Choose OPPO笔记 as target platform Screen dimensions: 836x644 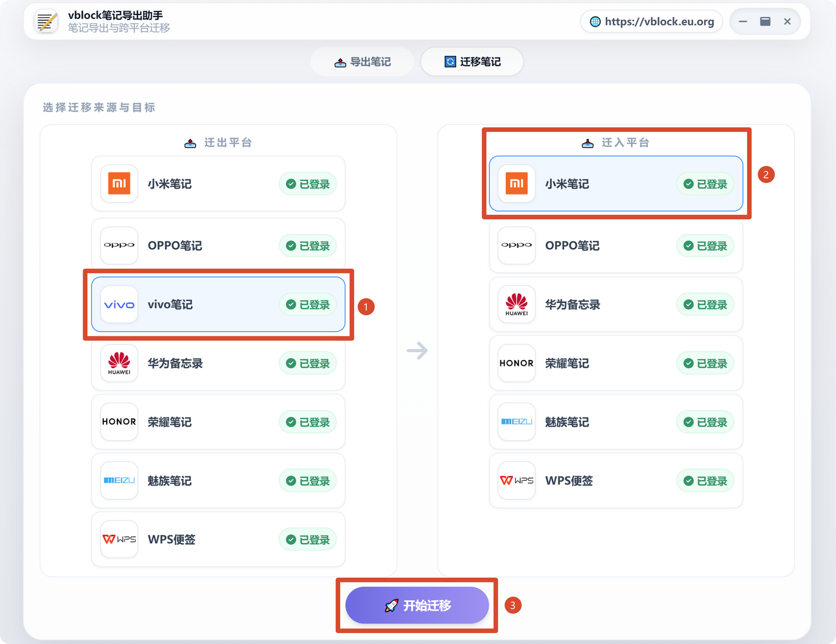[x=616, y=245]
